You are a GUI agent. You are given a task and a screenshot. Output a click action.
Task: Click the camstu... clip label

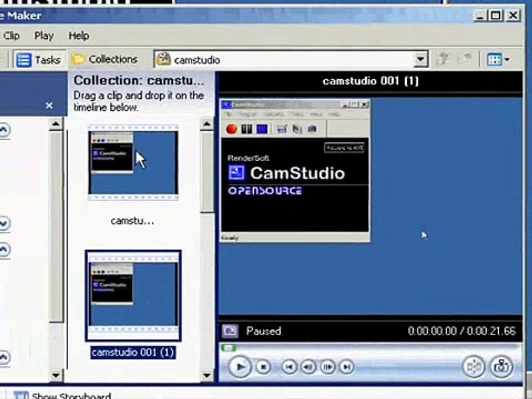[x=132, y=221]
